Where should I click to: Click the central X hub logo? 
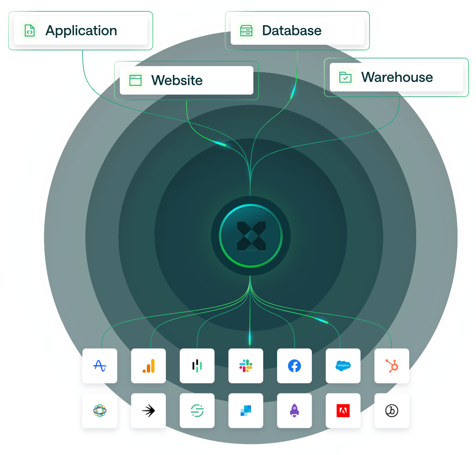251,236
